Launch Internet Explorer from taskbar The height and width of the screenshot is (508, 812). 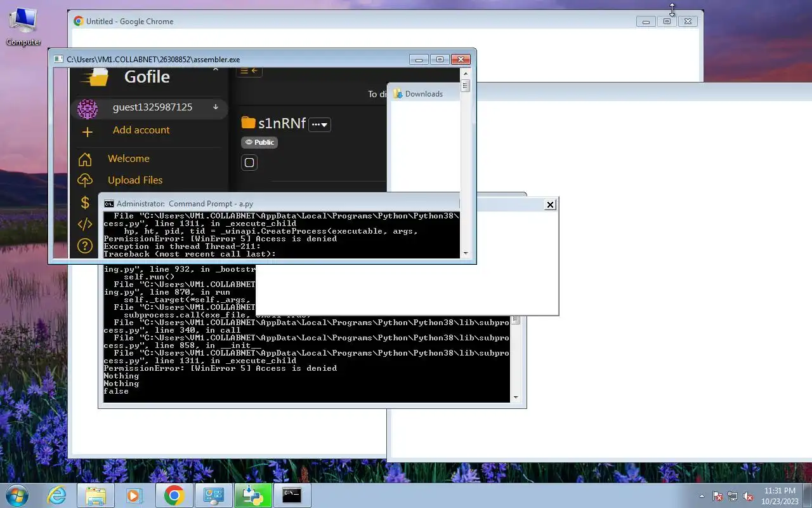[57, 495]
